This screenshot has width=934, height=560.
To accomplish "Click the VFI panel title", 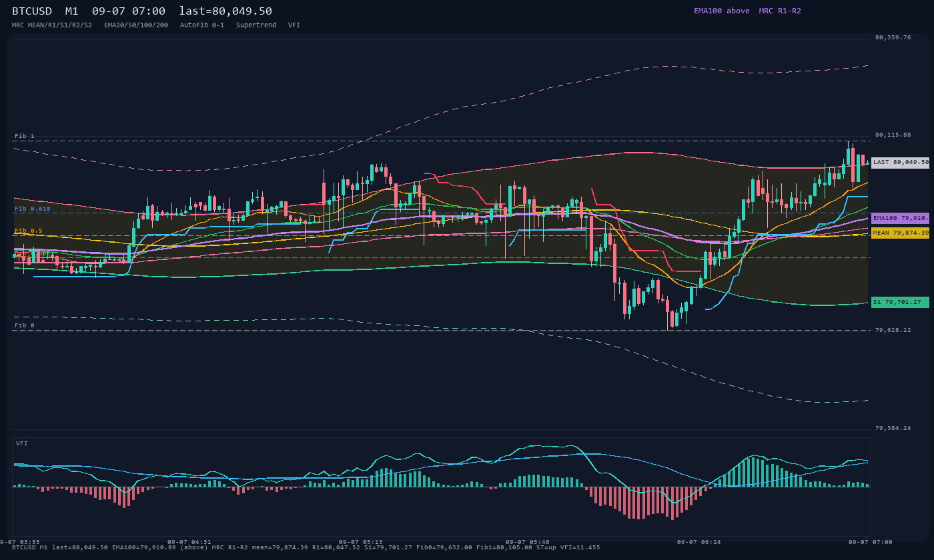I will click(22, 443).
